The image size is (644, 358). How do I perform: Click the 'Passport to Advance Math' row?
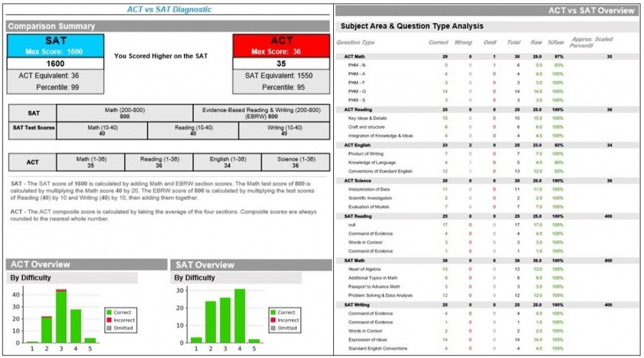(487, 287)
